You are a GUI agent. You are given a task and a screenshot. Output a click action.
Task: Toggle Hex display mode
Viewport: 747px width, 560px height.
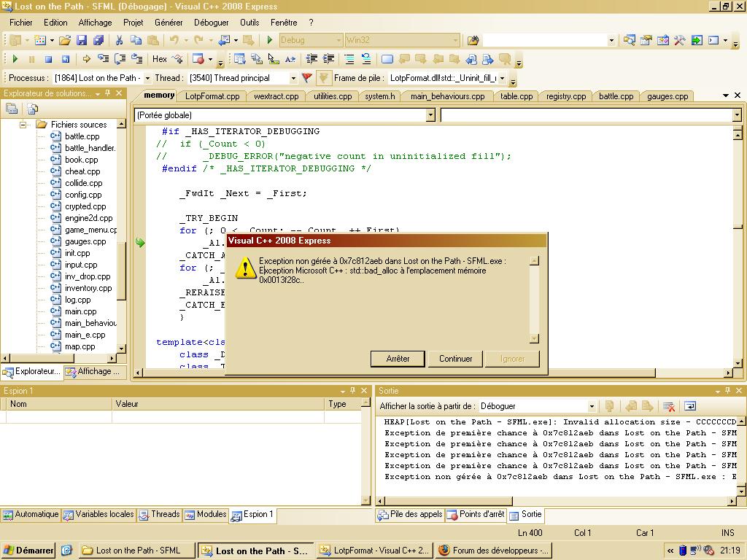[160, 59]
